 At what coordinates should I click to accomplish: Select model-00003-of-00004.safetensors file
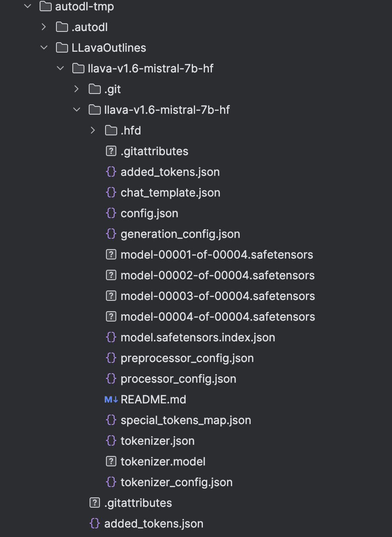(218, 296)
